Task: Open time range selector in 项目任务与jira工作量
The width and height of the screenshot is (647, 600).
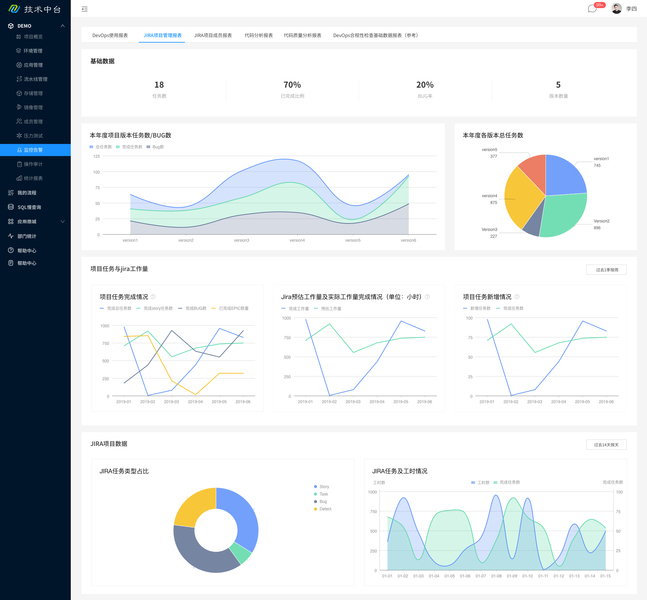Action: click(x=607, y=270)
